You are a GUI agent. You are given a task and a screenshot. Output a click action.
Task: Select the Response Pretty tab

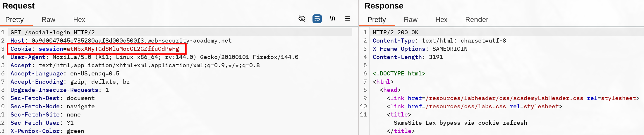tap(376, 20)
